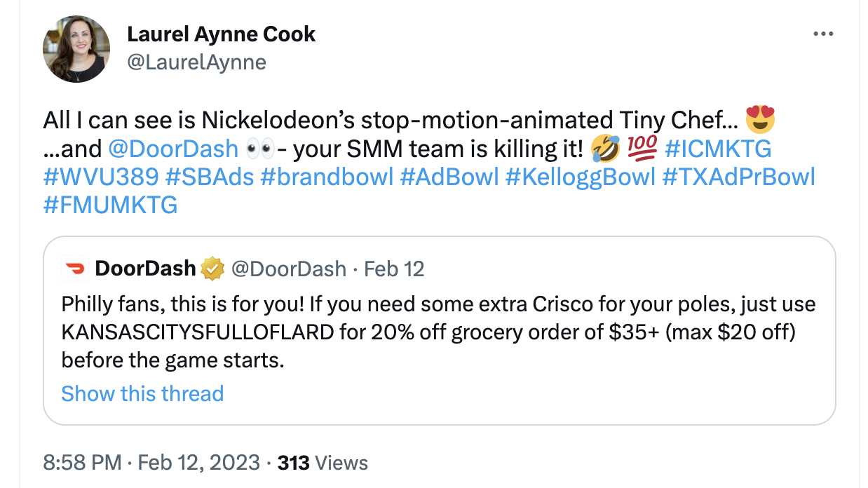Open the #FMUMKTG hashtag
This screenshot has width=868, height=488.
110,205
